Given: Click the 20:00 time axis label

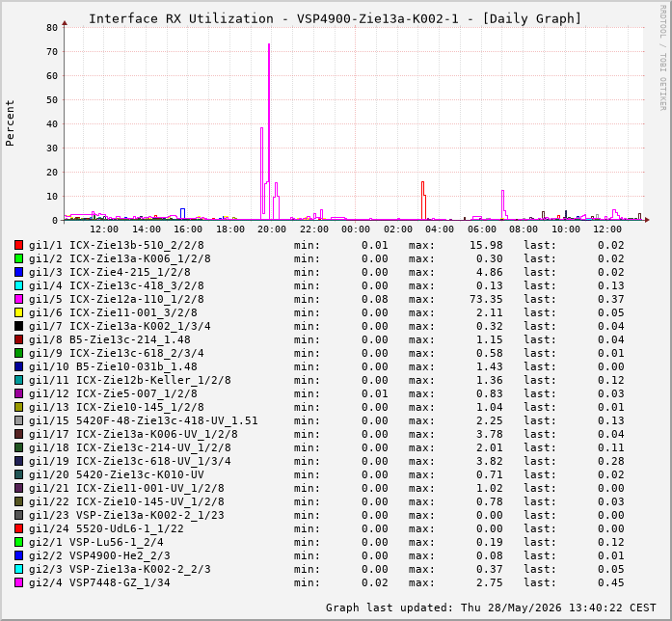Looking at the screenshot, I should (272, 229).
